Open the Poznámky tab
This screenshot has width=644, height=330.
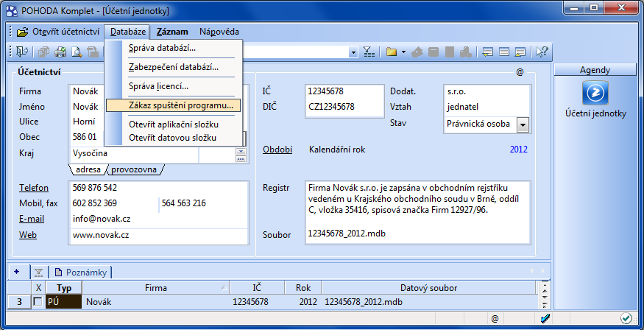click(x=81, y=272)
